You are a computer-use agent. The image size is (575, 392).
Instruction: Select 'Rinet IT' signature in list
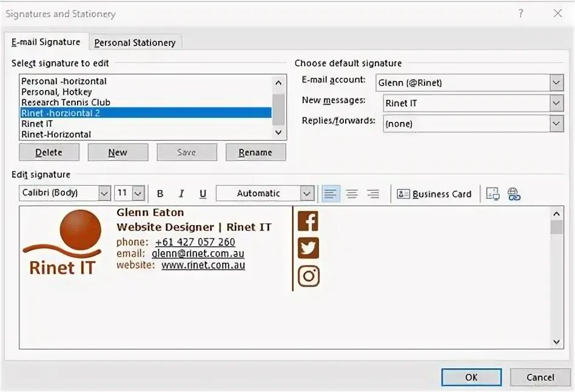tap(146, 124)
